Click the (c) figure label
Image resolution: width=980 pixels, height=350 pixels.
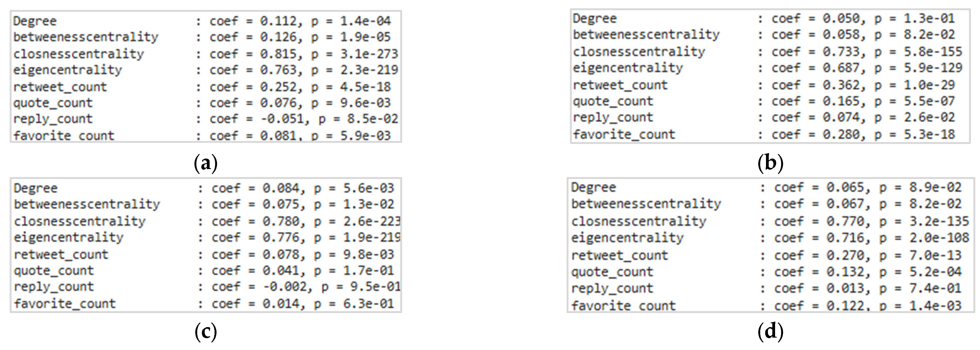click(205, 331)
